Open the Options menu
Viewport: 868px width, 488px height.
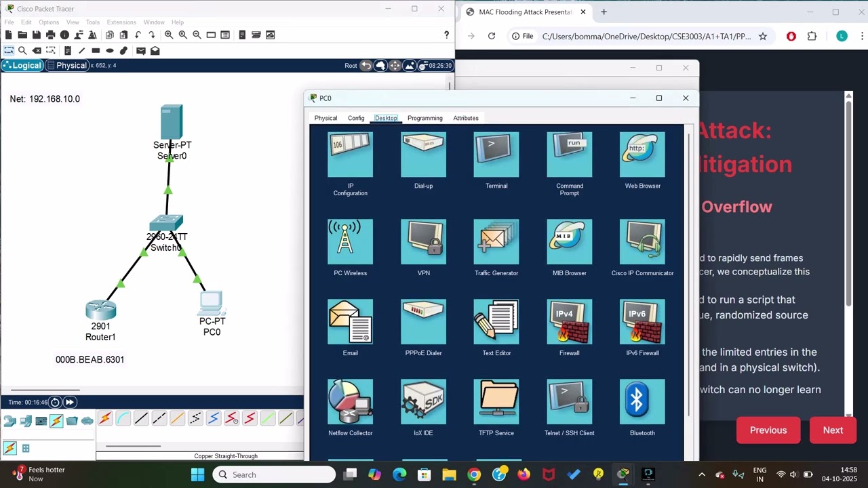pyautogui.click(x=49, y=22)
